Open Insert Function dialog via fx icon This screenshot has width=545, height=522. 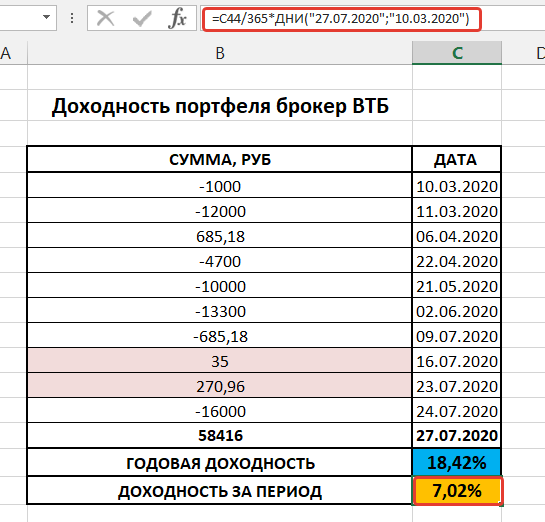coord(177,18)
